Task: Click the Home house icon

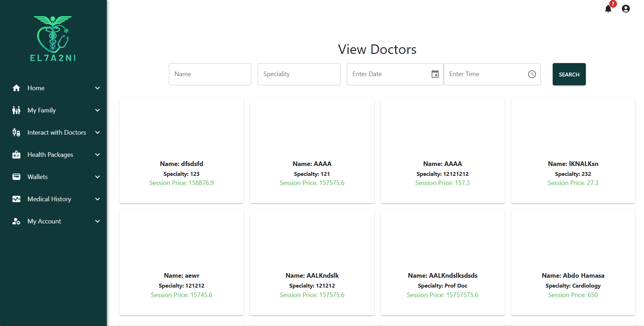Action: pos(16,88)
